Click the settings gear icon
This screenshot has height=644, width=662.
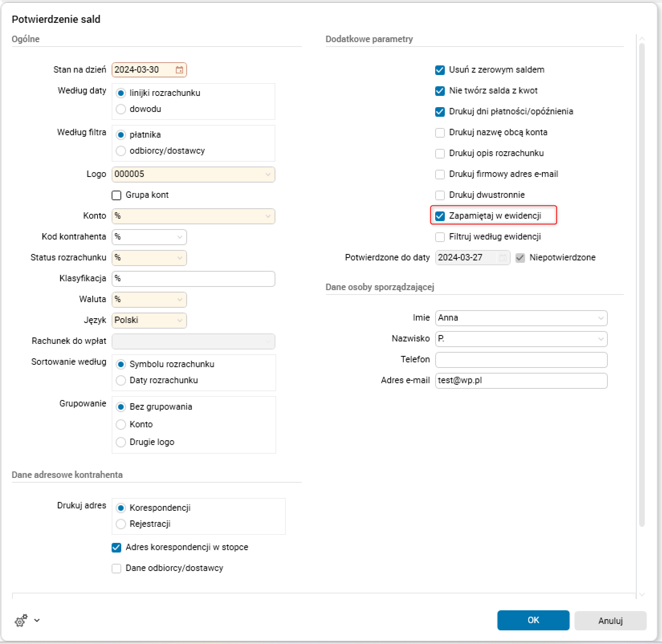pyautogui.click(x=20, y=620)
